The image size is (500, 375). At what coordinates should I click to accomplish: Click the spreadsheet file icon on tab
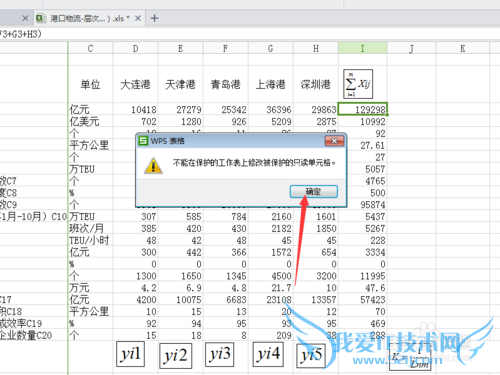[41, 18]
